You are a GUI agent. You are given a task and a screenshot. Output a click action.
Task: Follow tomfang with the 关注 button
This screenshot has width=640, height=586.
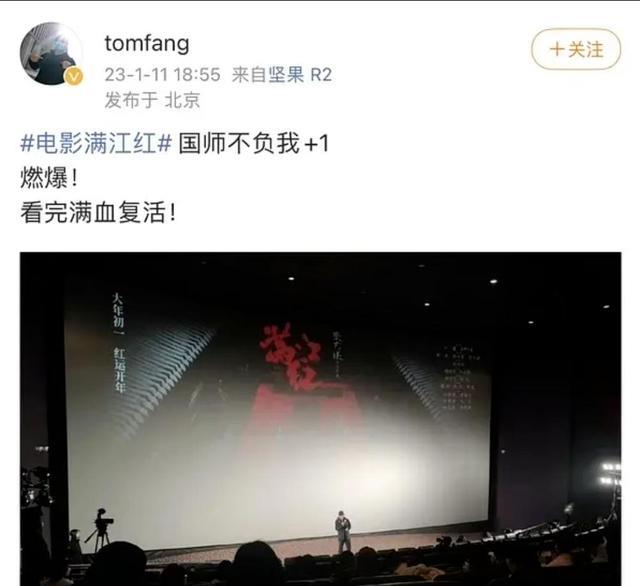click(x=576, y=49)
